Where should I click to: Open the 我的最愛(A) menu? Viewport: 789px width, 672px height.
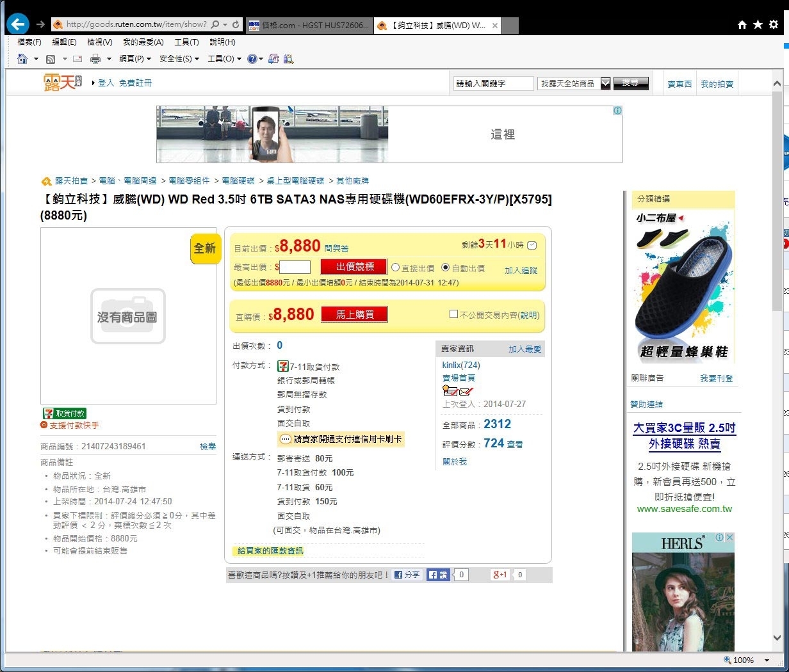[x=143, y=42]
